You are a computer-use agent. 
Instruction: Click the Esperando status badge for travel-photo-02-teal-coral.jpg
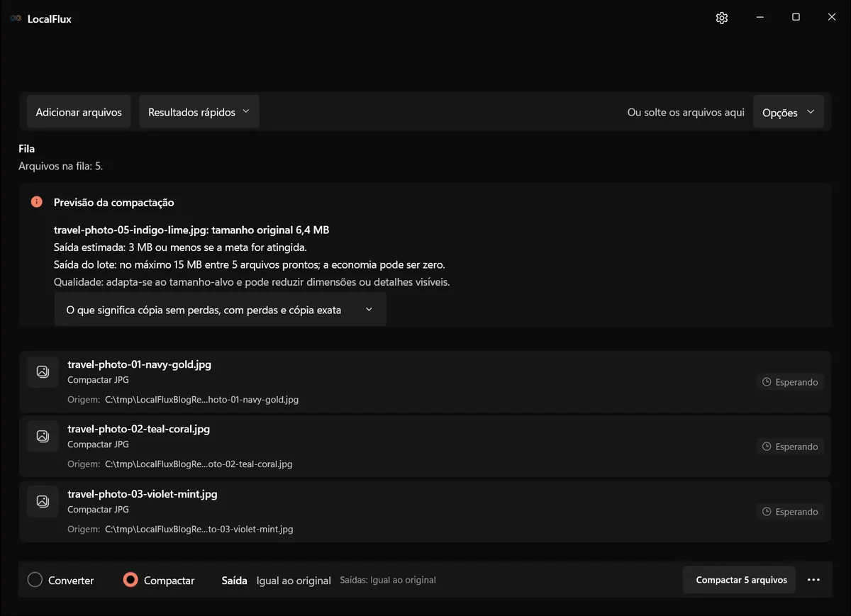(790, 447)
